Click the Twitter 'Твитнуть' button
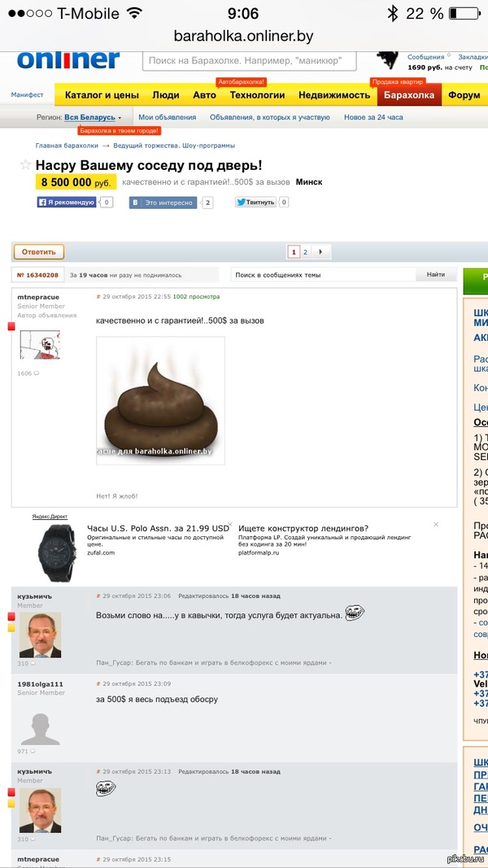Viewport: 488px width, 868px height. (255, 202)
